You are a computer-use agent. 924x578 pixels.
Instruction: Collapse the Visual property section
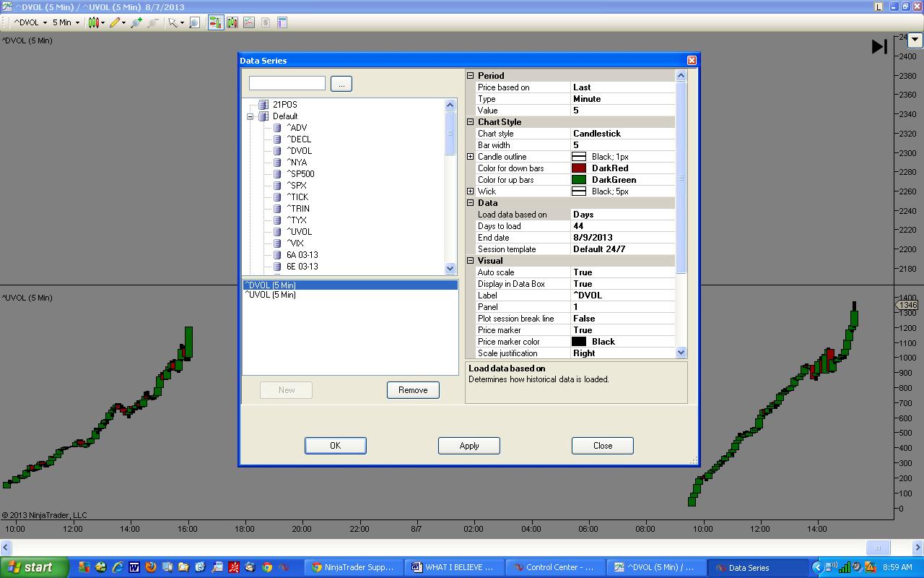pos(470,261)
